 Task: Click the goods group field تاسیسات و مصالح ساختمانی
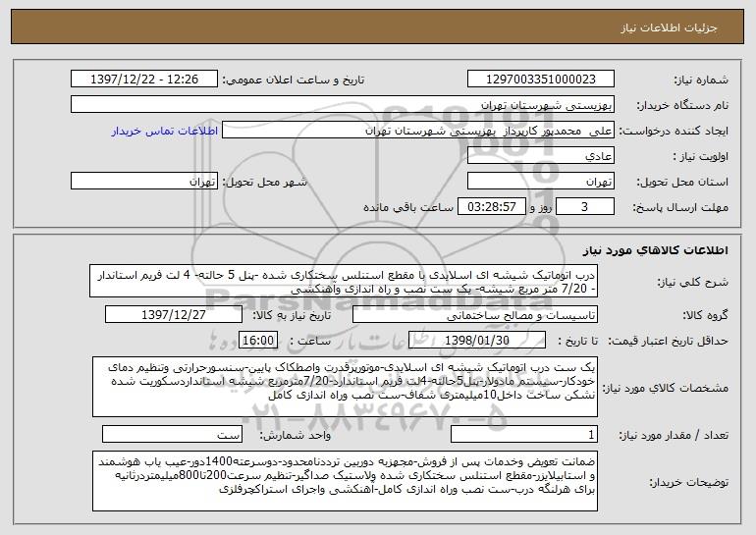pyautogui.click(x=475, y=315)
